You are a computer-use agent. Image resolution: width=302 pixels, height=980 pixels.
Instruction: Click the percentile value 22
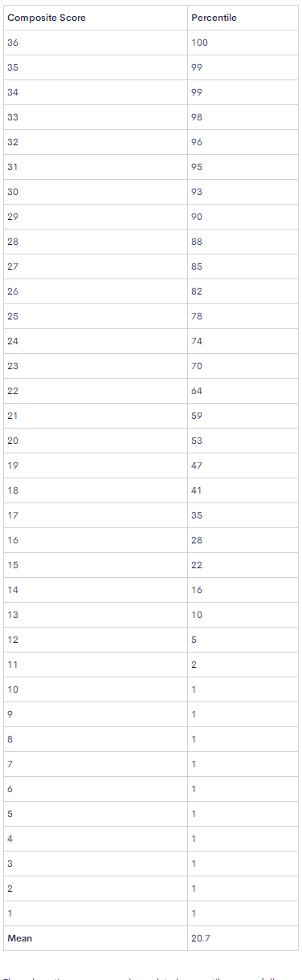point(197,565)
